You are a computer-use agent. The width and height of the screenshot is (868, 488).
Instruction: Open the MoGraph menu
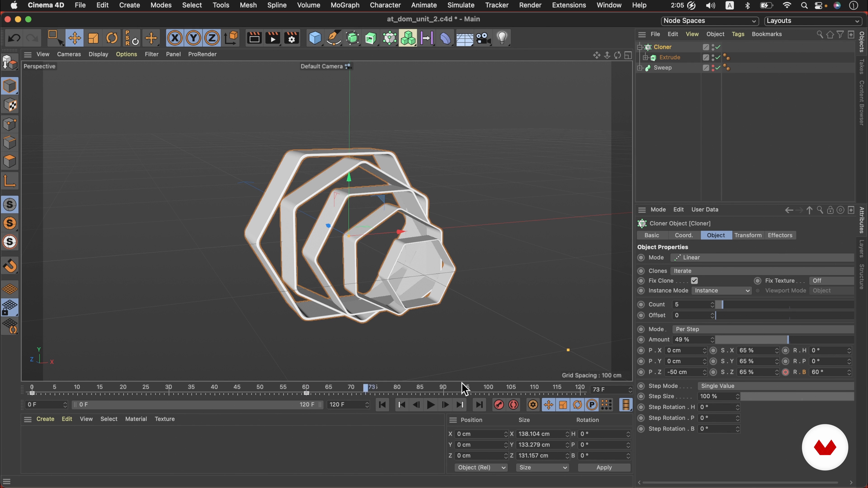coord(345,5)
